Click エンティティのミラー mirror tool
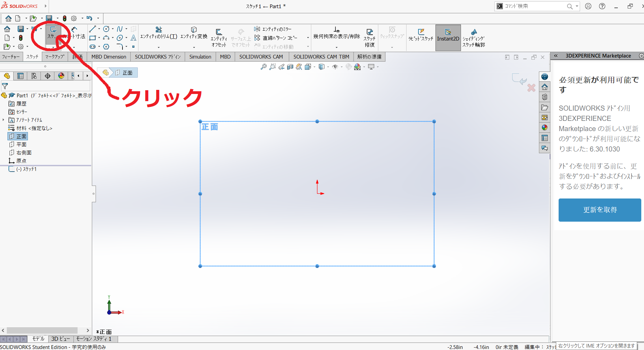 click(273, 29)
